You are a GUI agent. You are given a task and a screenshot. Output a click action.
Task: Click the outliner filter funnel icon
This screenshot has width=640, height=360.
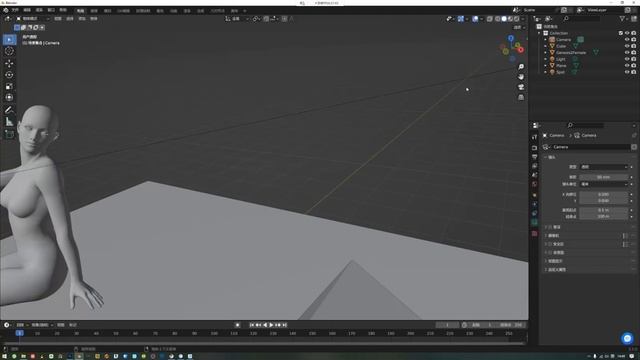point(622,19)
